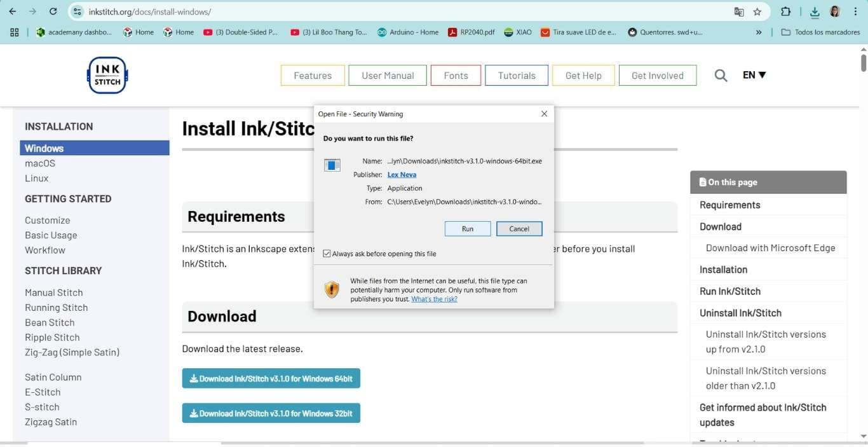
Task: Open the Get Help menu
Action: click(x=583, y=75)
